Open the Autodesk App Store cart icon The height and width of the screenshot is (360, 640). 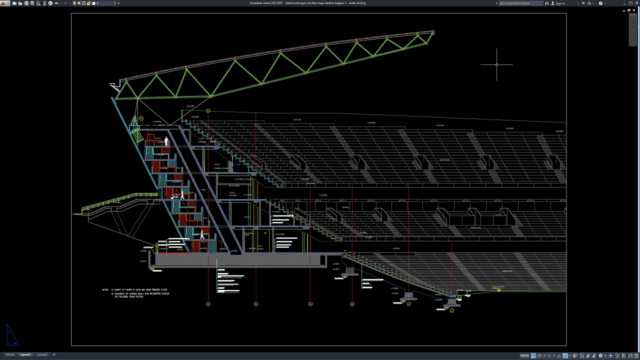pos(583,3)
